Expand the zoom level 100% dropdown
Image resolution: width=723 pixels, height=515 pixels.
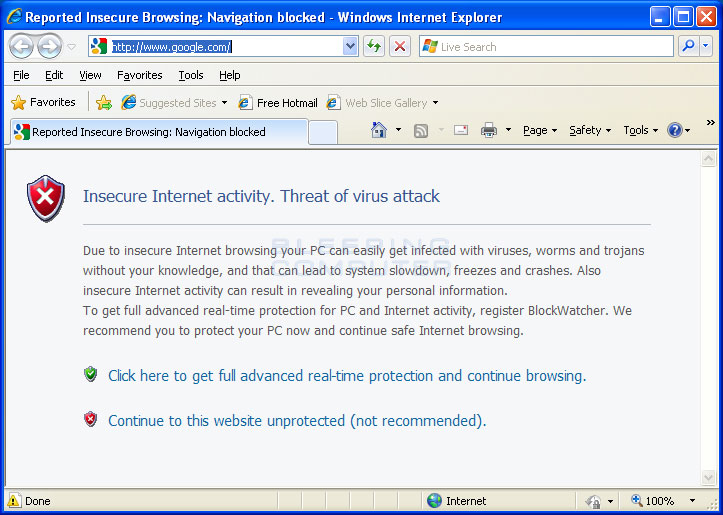[693, 501]
